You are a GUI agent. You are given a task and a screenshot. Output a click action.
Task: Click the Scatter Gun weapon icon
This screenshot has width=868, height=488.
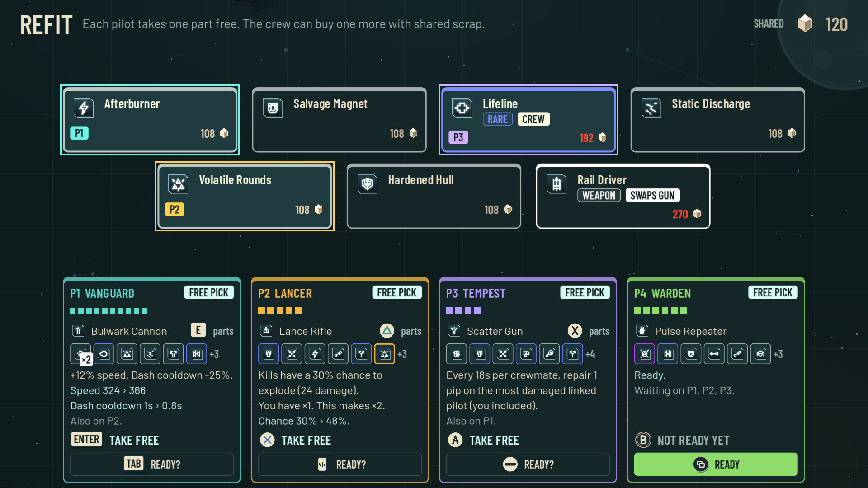click(454, 331)
